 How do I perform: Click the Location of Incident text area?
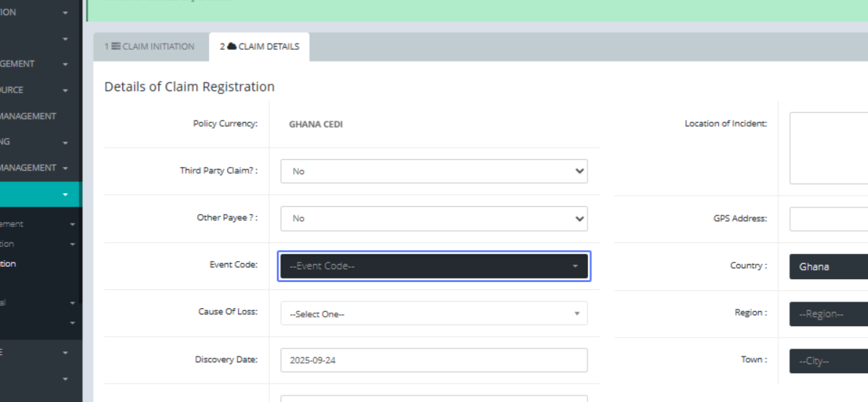(829, 147)
